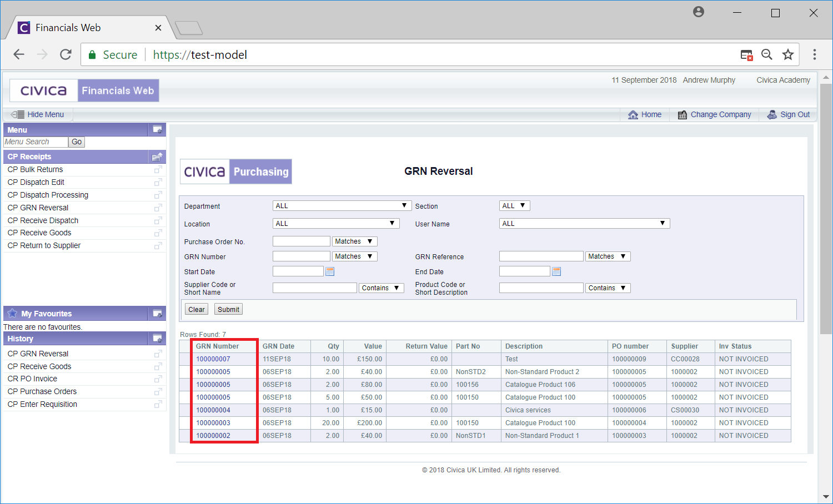Click the History panel header icon

[158, 338]
